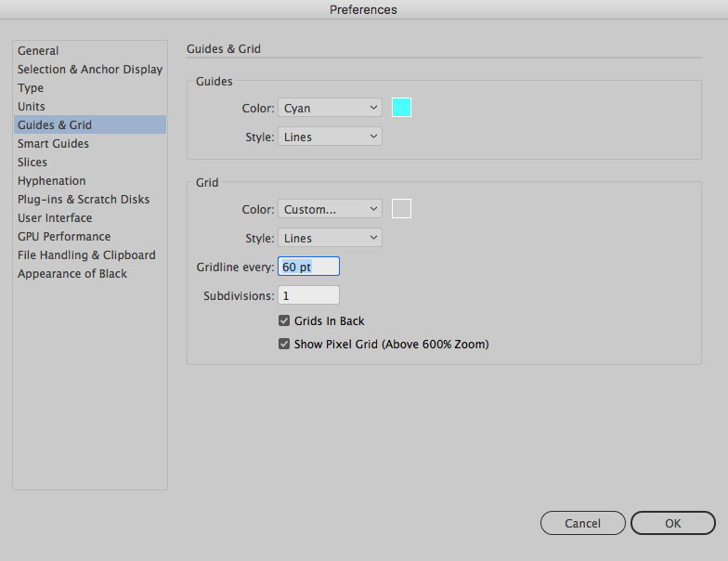The width and height of the screenshot is (728, 561).
Task: Open the Grid Style dropdown
Action: tap(330, 238)
